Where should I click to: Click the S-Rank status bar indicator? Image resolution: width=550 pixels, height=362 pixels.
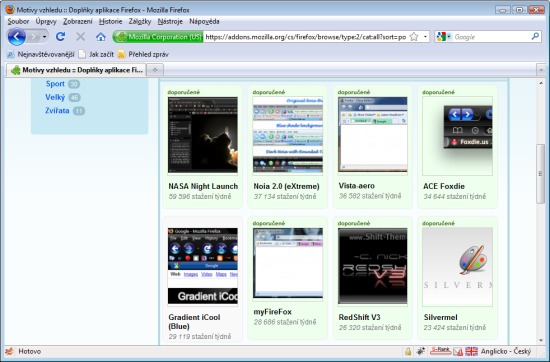(440, 351)
